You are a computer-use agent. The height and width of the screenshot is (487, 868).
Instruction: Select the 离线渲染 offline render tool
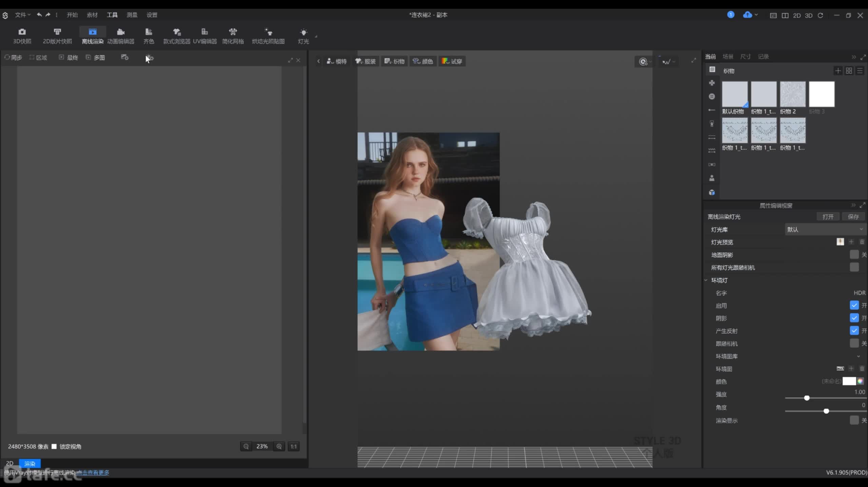pyautogui.click(x=93, y=36)
